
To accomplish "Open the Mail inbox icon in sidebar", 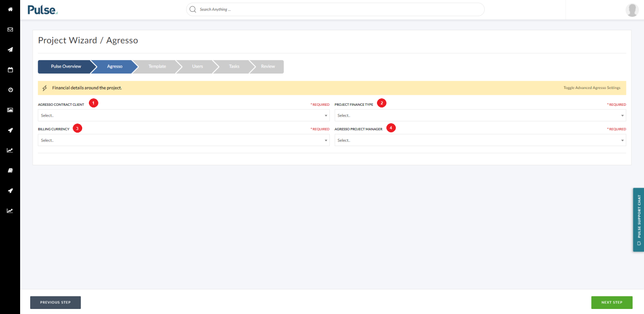I will click(10, 29).
